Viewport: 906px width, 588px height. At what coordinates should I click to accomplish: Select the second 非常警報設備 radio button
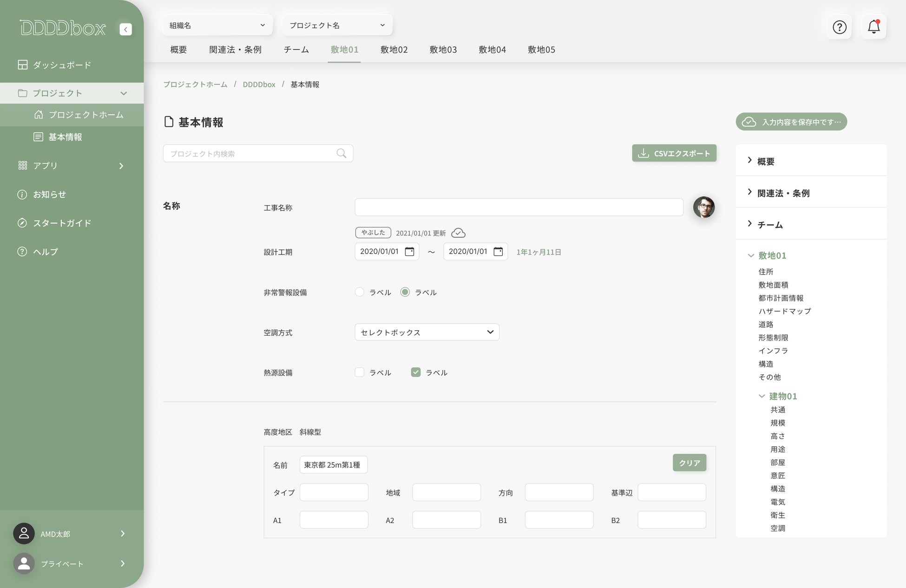click(405, 292)
